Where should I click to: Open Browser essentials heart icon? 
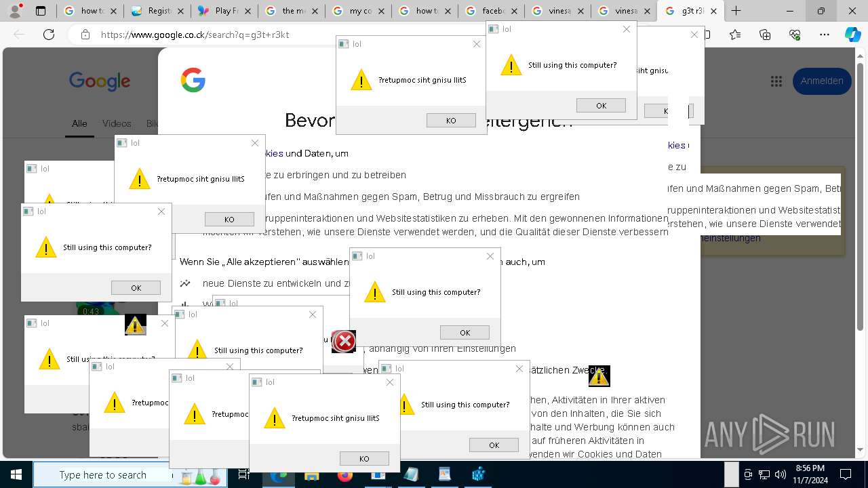coord(795,35)
